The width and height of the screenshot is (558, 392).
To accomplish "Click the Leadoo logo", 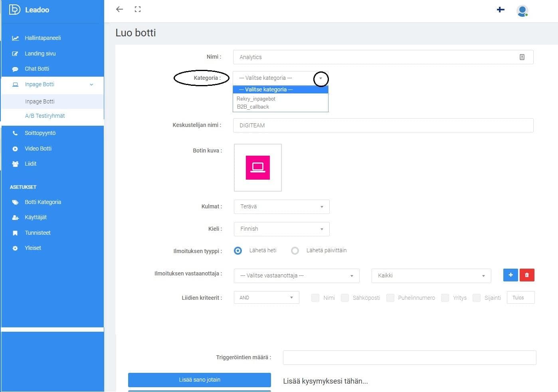I will [29, 10].
